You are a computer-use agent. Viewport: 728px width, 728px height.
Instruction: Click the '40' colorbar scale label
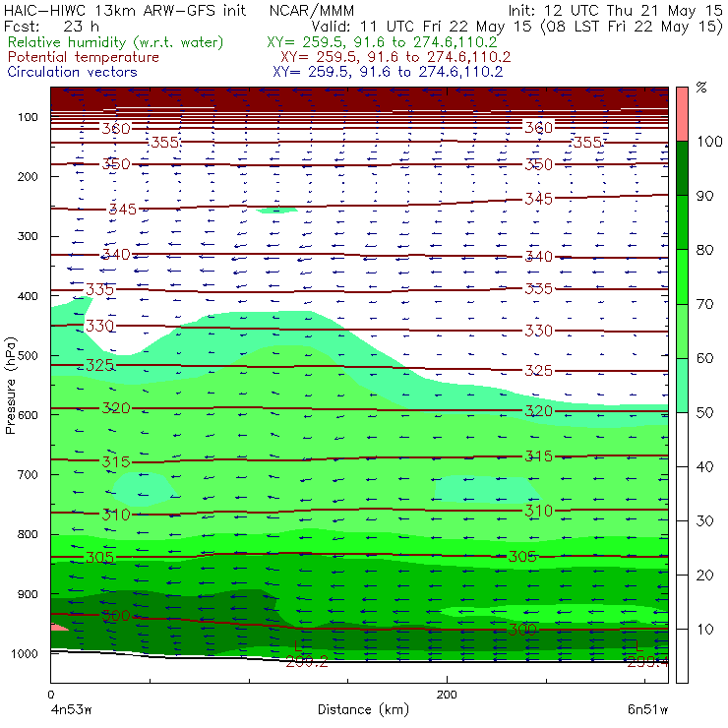(x=704, y=466)
